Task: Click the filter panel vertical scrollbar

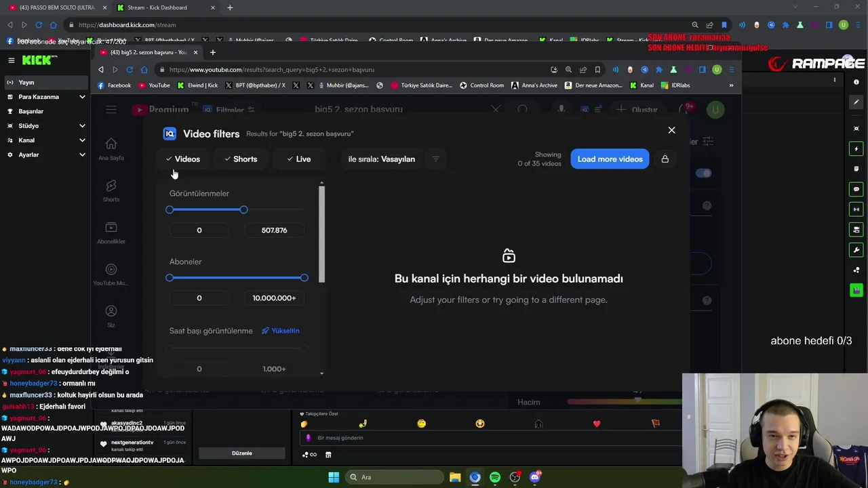Action: click(x=321, y=234)
